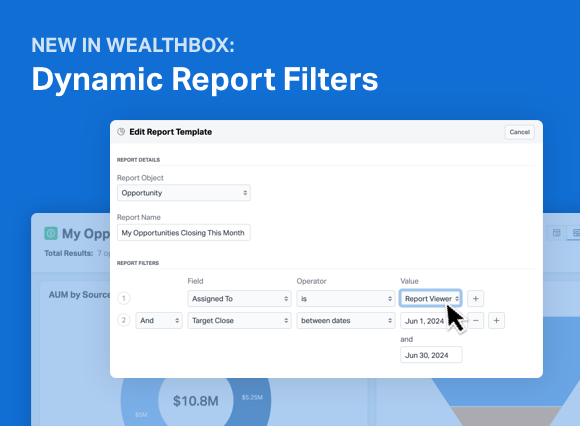Add filter with plus beside Report Viewer
The height and width of the screenshot is (426, 580).
476,298
